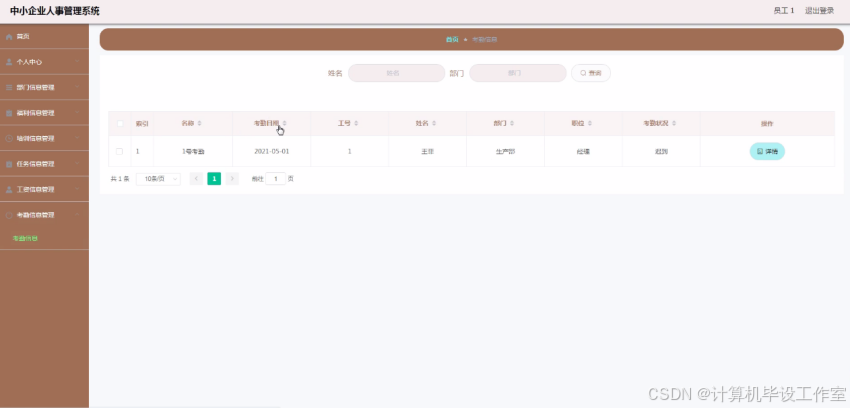Click the 2021-05-01 date cell
Screen dimensions: 850x409
tap(272, 151)
